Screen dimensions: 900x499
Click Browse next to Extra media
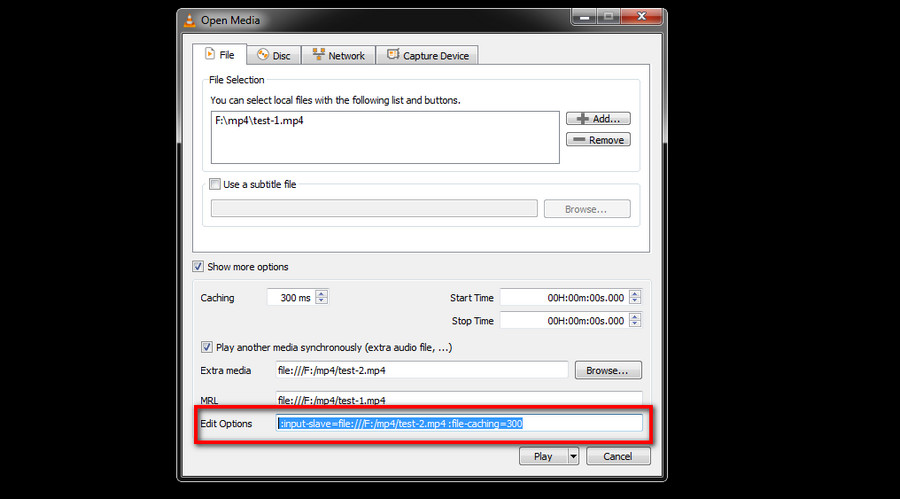608,370
